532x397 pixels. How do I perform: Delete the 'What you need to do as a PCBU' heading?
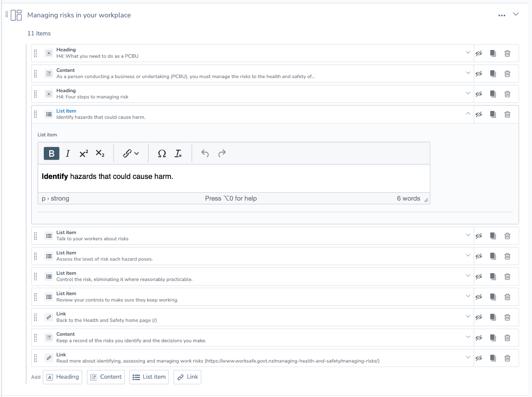pyautogui.click(x=507, y=53)
